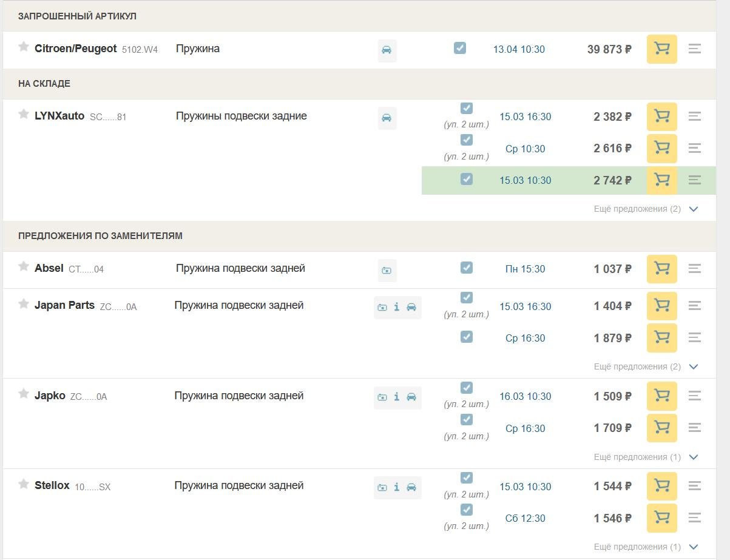
Task: Expand more LYNXauto offers chevron
Action: [694, 209]
